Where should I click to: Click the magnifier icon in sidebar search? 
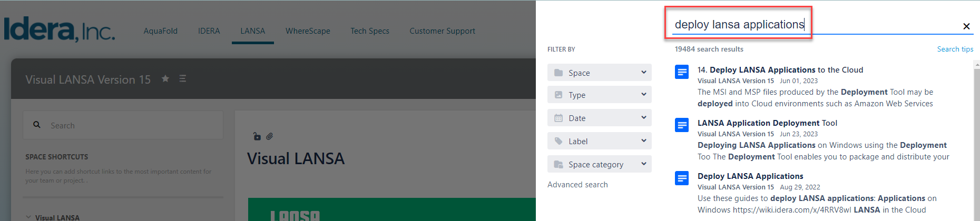point(37,125)
